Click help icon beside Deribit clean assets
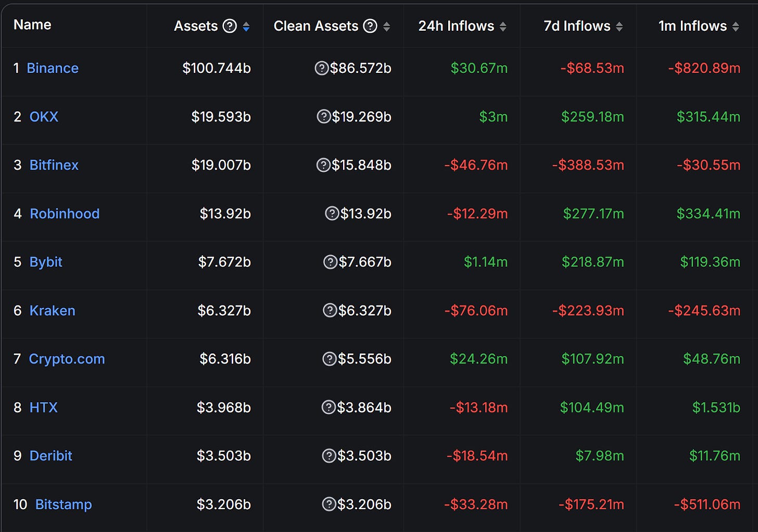758x532 pixels. (329, 455)
